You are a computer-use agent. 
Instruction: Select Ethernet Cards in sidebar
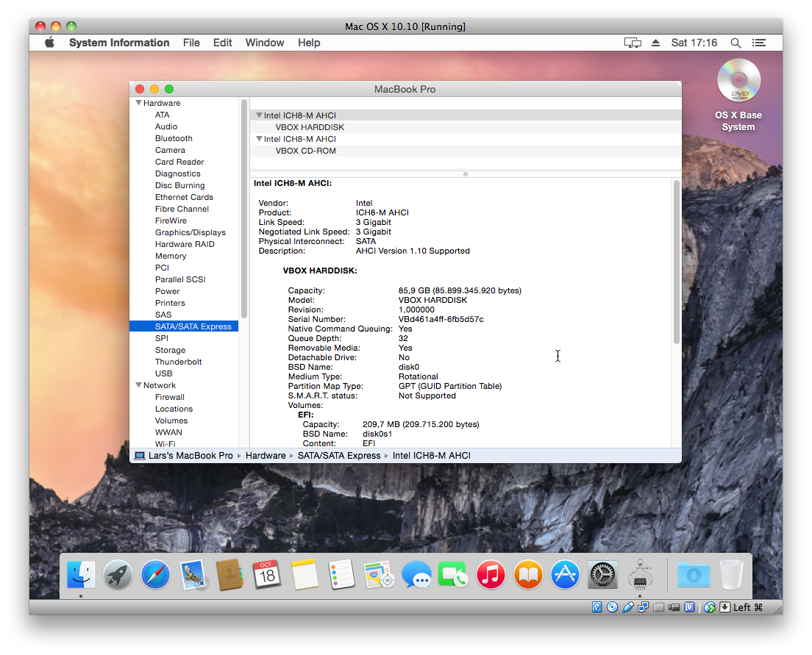pyautogui.click(x=184, y=197)
